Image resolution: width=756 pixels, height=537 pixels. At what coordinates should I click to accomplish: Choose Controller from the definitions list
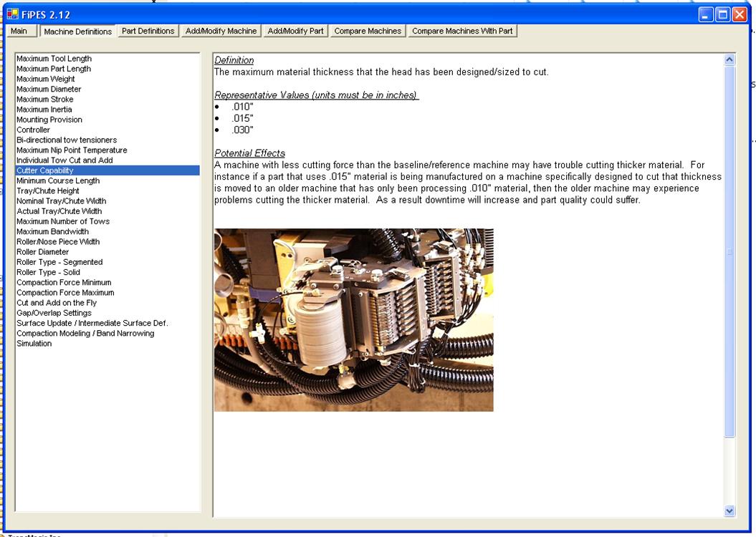(x=34, y=130)
